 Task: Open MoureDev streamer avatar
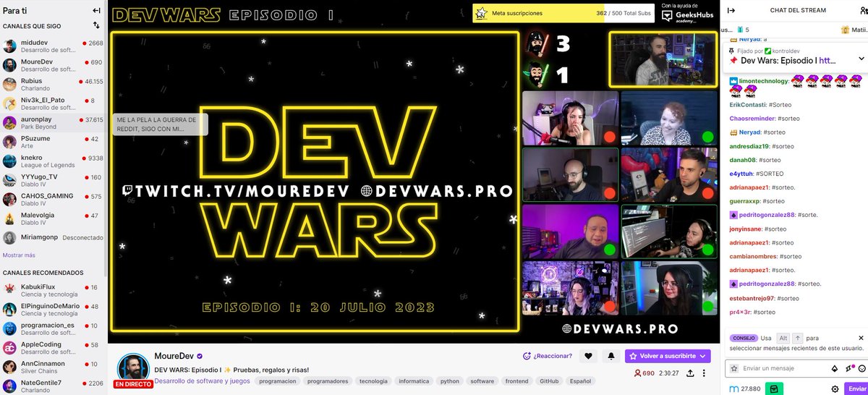pyautogui.click(x=133, y=368)
